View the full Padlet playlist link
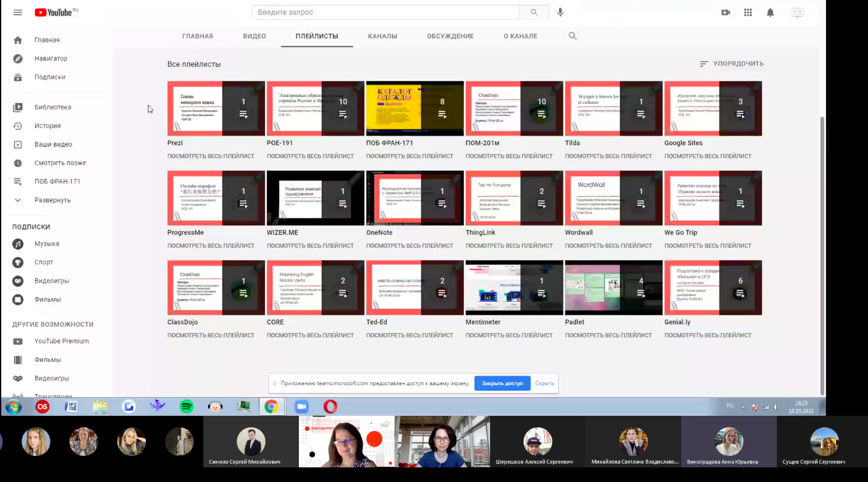 pos(608,335)
